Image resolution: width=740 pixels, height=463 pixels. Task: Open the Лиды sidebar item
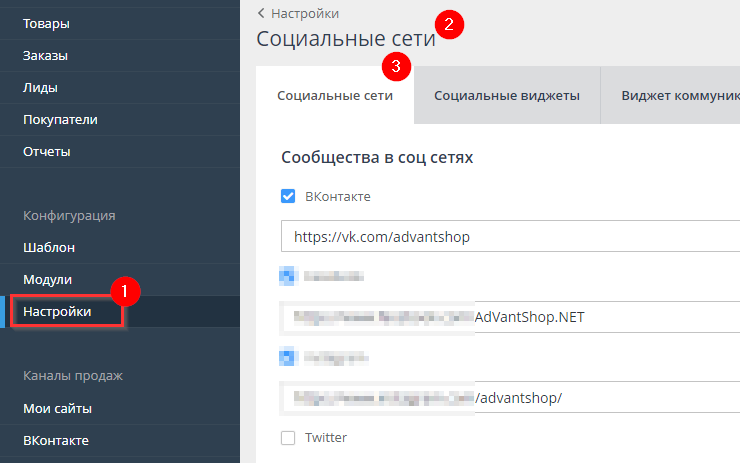[x=40, y=87]
